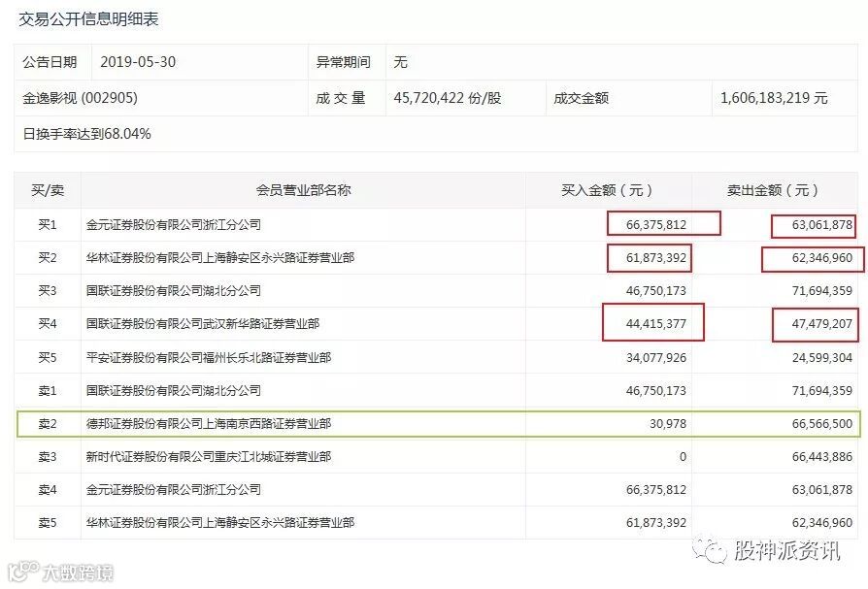The height and width of the screenshot is (589, 868).
Task: Select 买5 buy amount 34,077,926
Action: (x=656, y=357)
